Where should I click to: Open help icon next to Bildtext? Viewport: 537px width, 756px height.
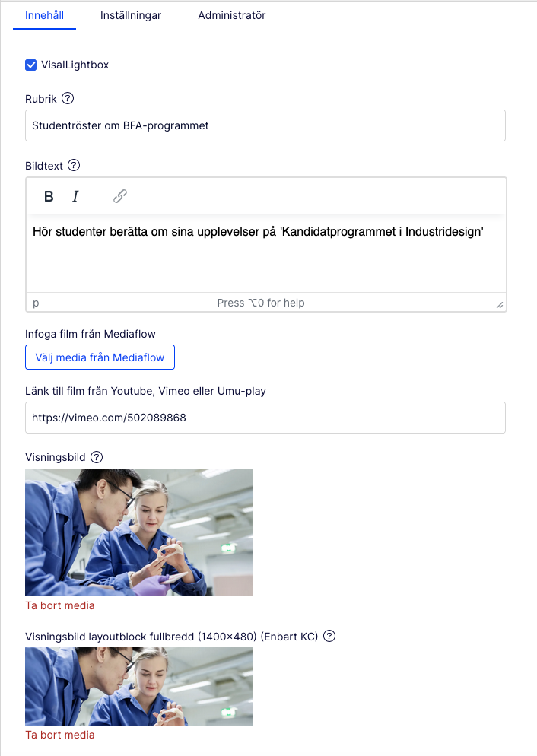(x=74, y=165)
